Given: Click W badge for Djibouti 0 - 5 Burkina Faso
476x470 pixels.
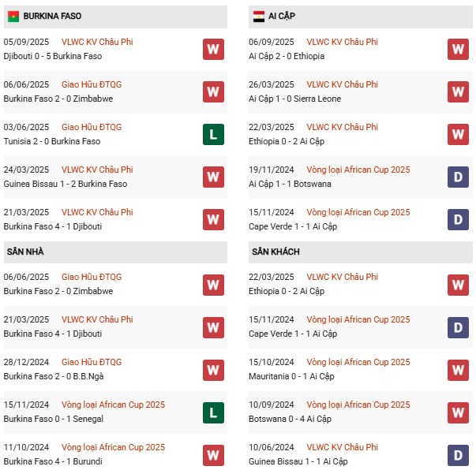Looking at the screenshot, I should [x=213, y=49].
